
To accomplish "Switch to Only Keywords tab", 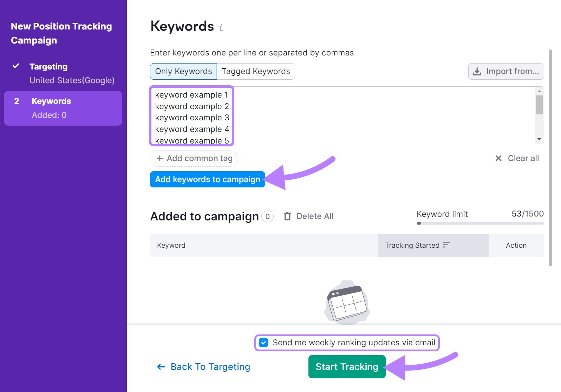I will (x=183, y=72).
